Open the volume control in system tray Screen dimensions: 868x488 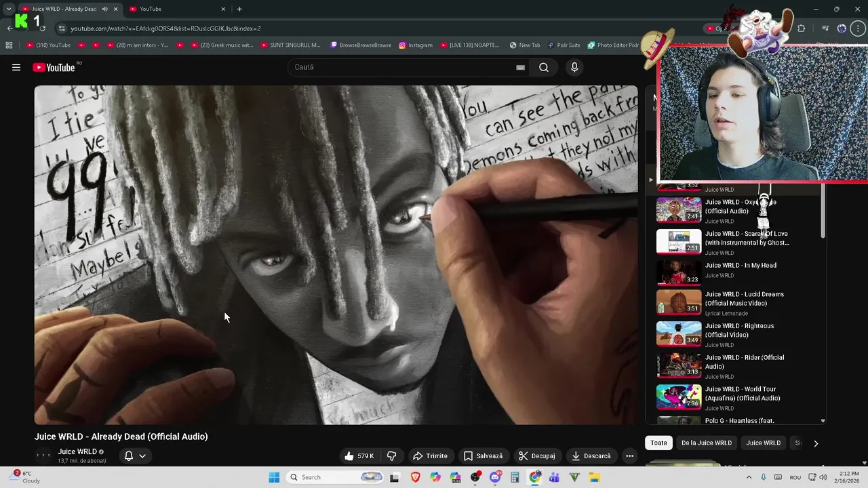(823, 477)
